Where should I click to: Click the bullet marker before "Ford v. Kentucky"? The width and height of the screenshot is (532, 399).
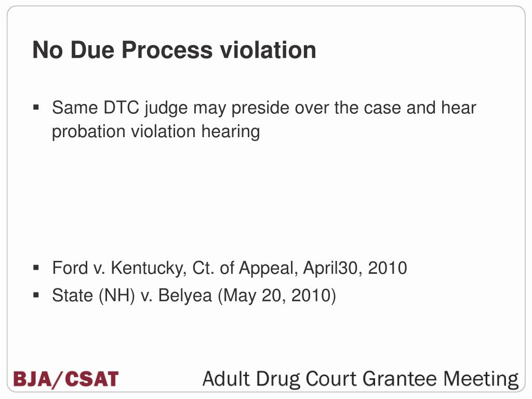point(36,268)
